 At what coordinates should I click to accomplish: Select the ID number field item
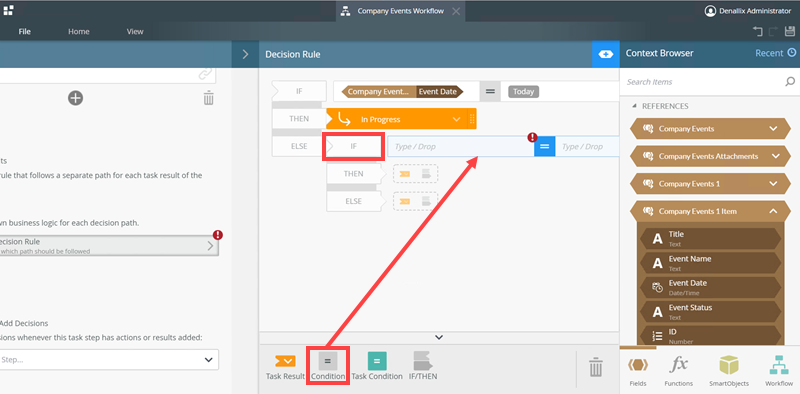(x=710, y=335)
